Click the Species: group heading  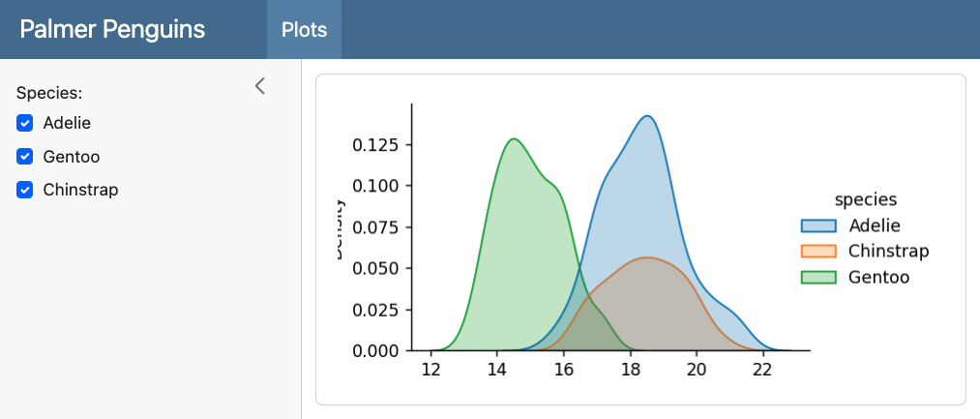click(49, 93)
